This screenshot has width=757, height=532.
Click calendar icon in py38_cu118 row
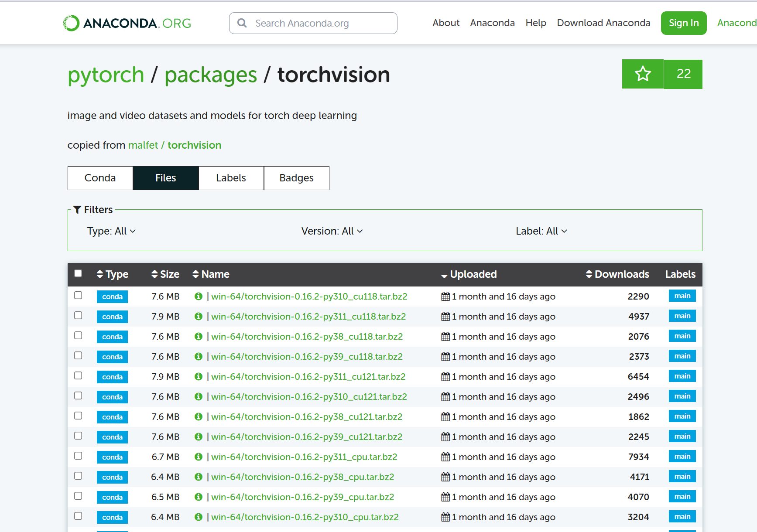coord(445,337)
